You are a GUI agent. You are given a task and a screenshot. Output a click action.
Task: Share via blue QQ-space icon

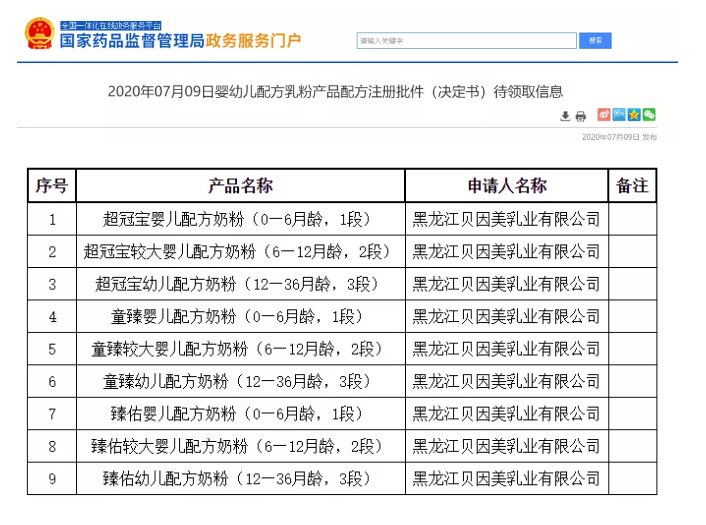(x=619, y=115)
